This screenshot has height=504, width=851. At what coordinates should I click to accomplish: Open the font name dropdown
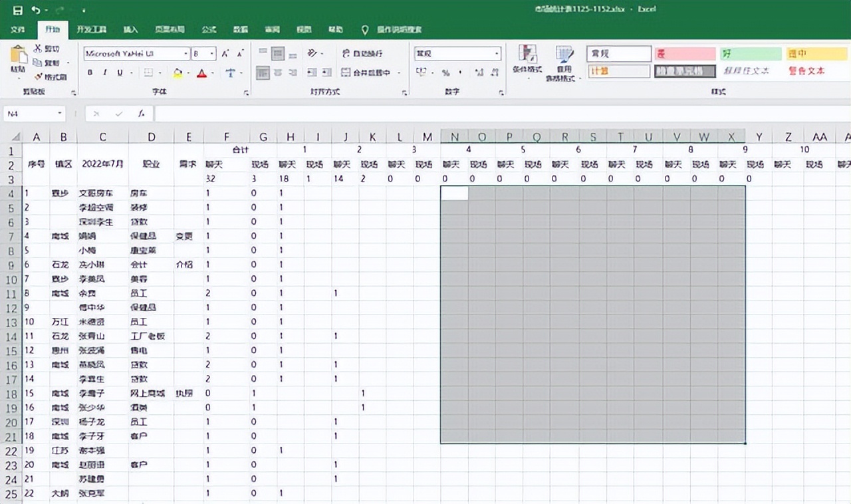point(186,54)
